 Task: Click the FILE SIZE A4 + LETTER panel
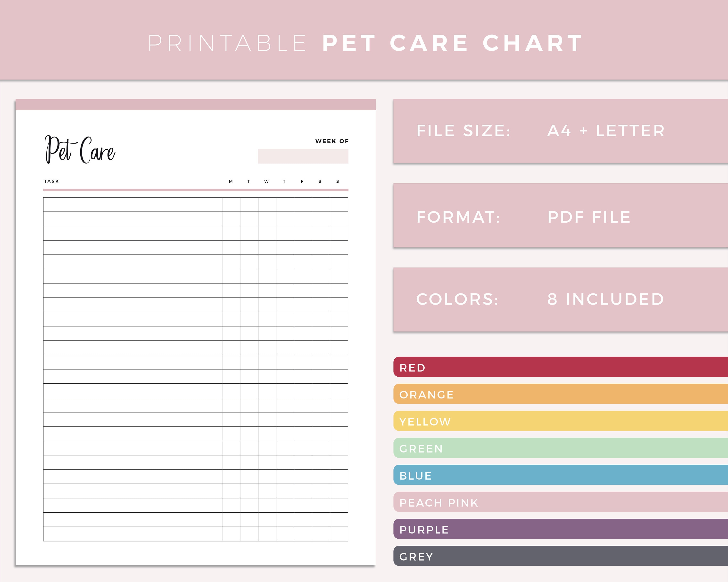(x=561, y=131)
